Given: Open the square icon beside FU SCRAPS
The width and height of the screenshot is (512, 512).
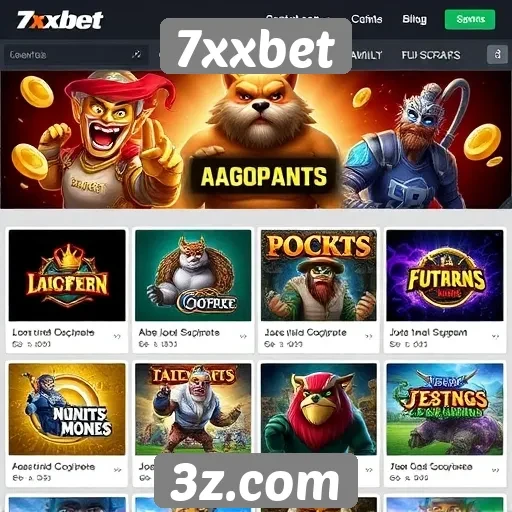Looking at the screenshot, I should (x=497, y=54).
